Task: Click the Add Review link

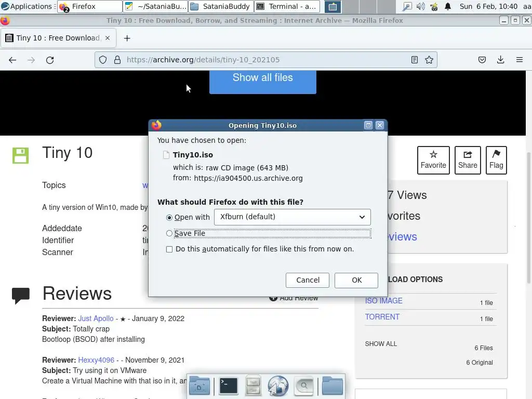Action: 294,298
